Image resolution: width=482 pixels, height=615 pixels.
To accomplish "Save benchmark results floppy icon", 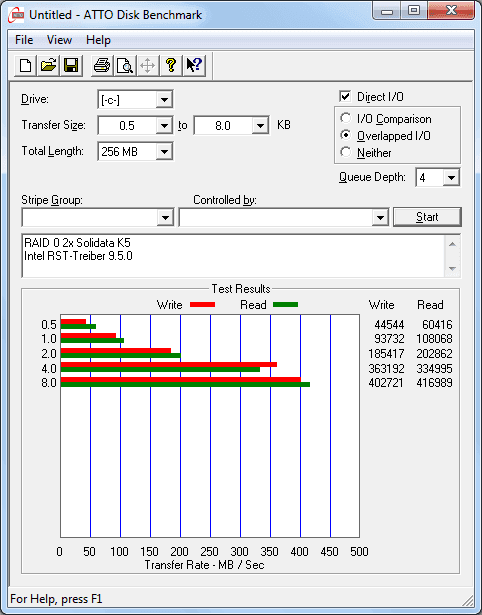I will click(x=71, y=65).
